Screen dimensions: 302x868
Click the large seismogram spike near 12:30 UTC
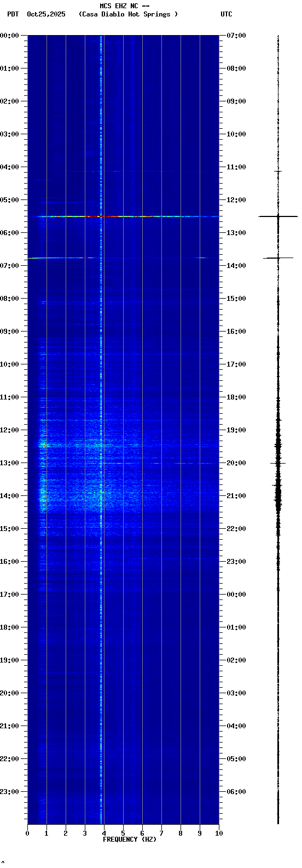[x=278, y=216]
